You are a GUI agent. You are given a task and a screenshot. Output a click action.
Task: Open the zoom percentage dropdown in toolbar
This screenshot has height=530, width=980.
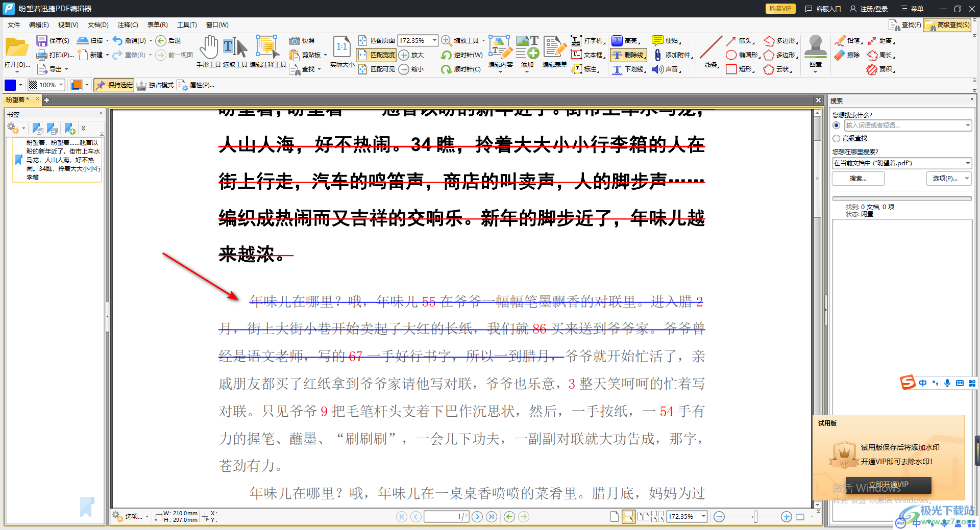tap(434, 41)
